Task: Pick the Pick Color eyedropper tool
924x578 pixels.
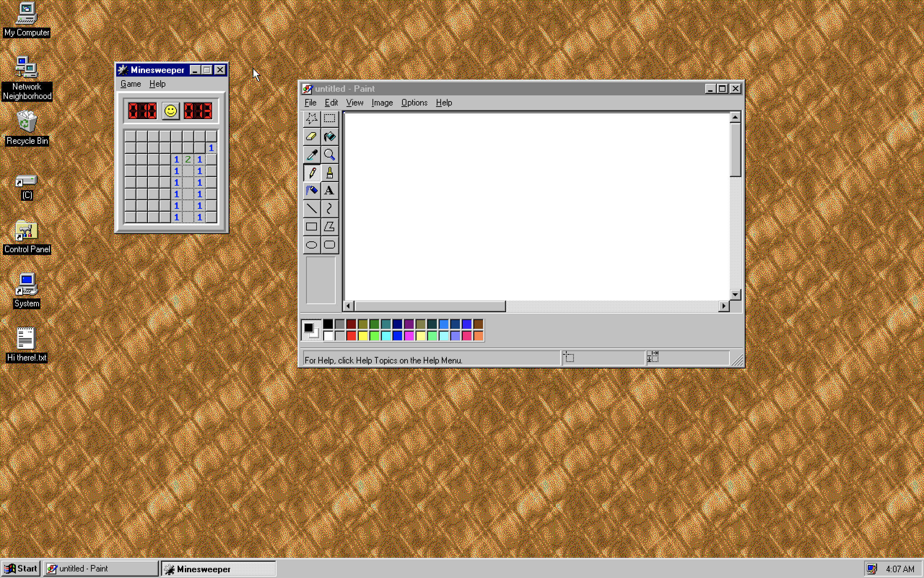Action: 311,155
